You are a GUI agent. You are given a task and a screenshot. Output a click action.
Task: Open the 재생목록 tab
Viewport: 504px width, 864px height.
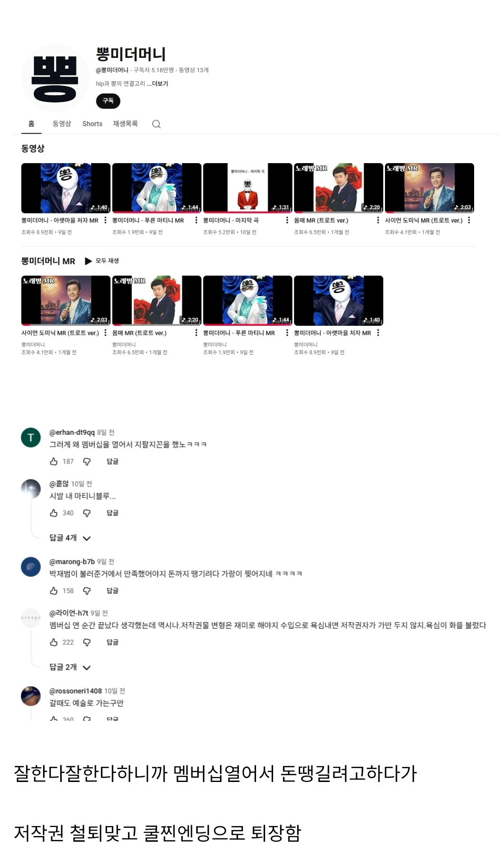pos(125,124)
